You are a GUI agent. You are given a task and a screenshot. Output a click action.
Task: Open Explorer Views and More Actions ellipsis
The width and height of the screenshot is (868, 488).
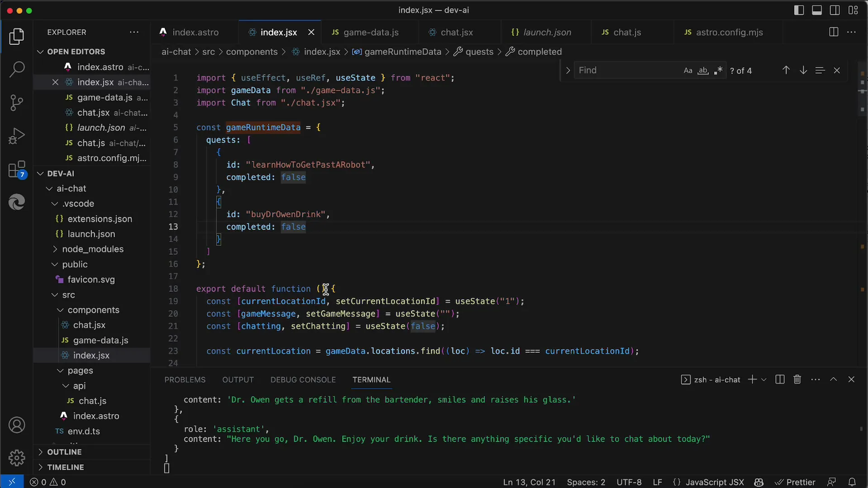pos(134,32)
